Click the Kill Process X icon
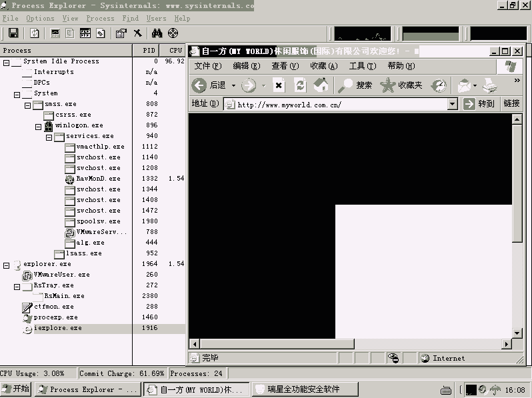Image resolution: width=532 pixels, height=398 pixels. click(137, 33)
